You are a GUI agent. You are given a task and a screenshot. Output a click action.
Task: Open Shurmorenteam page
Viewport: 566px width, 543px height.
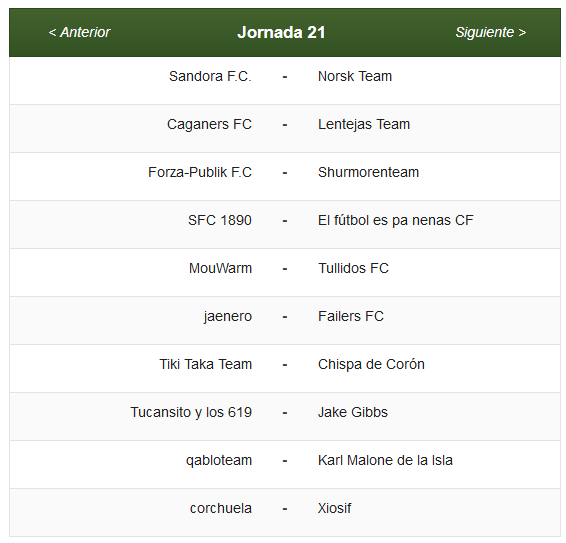[368, 172]
